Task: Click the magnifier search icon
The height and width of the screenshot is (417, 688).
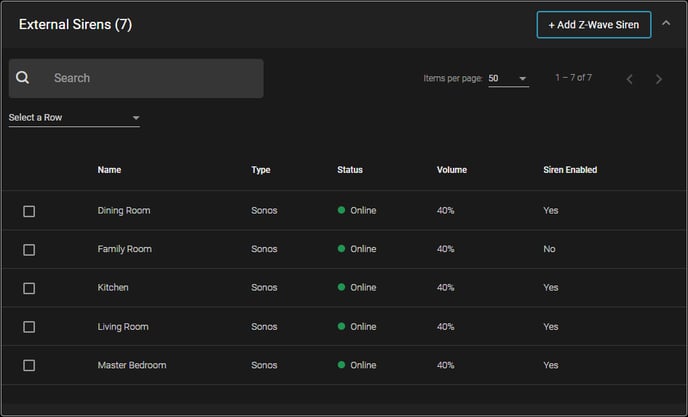Action: click(22, 78)
